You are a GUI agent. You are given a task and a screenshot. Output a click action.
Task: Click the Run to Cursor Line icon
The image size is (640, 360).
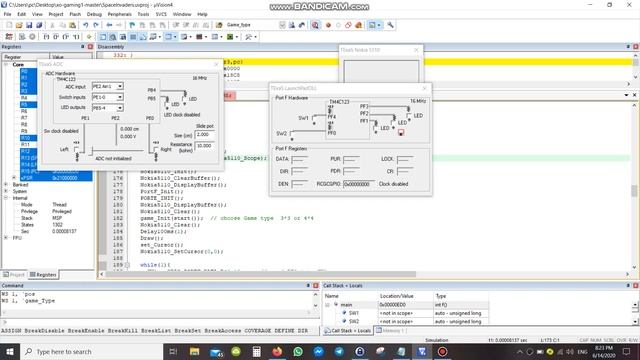coord(76,37)
